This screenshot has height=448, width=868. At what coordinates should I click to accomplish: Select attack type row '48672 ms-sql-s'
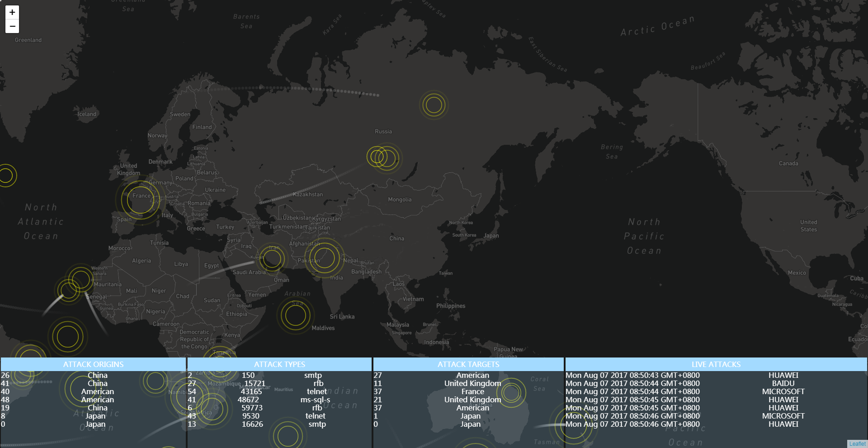[279, 400]
